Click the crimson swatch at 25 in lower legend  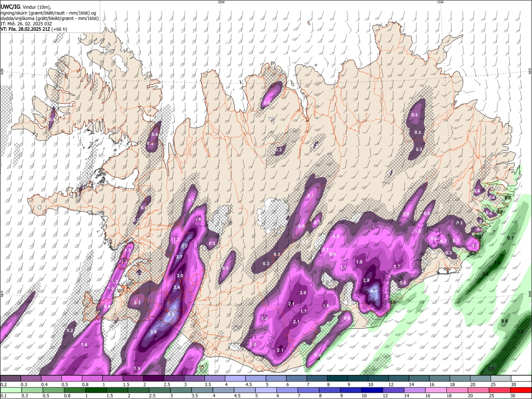tap(500, 390)
